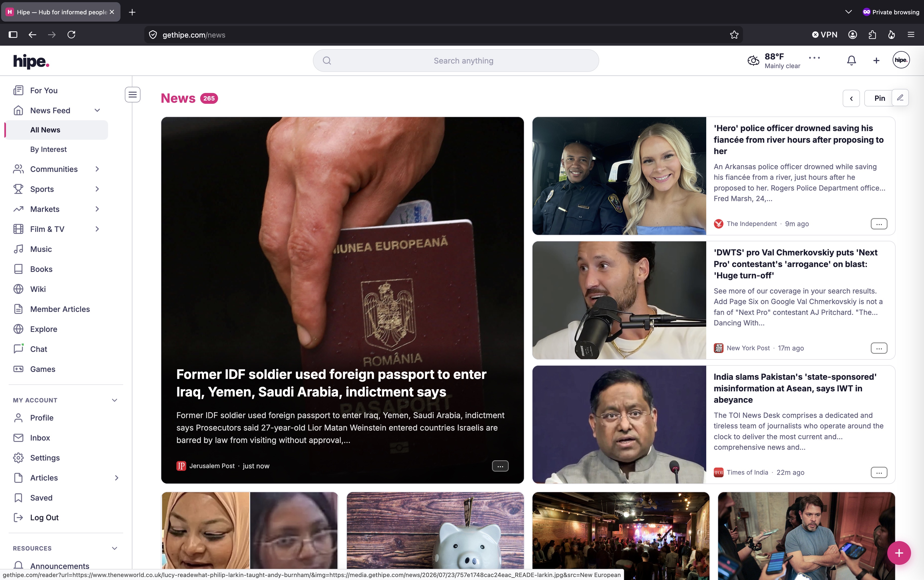Toggle the browser sidebar panel icon
Viewport: 924px width, 580px height.
13,35
